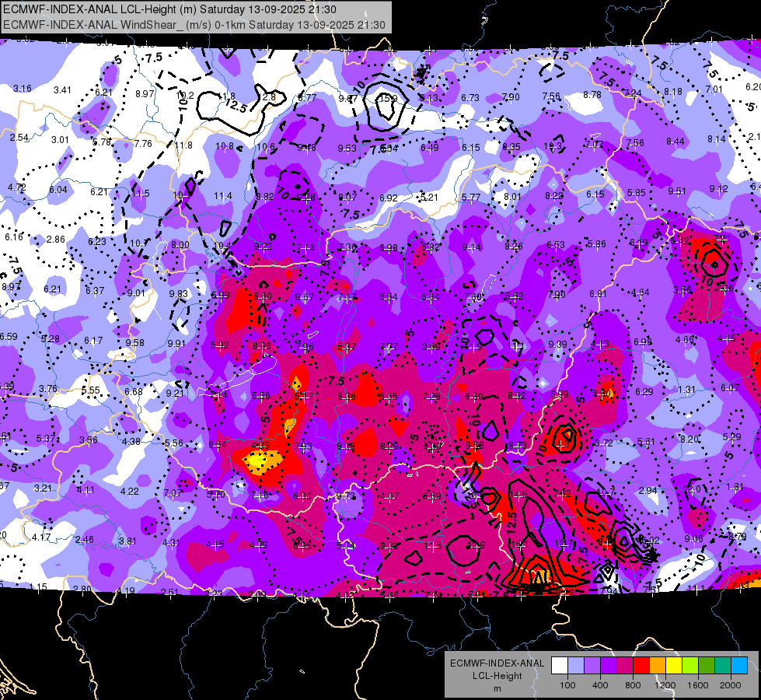Screen dimensions: 761x700
Task: Click the wind shear value 2.80
Action: [82, 590]
